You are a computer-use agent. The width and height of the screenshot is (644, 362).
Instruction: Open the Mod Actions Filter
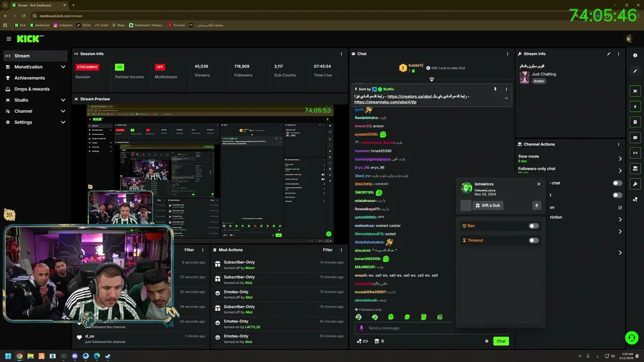[x=328, y=250]
